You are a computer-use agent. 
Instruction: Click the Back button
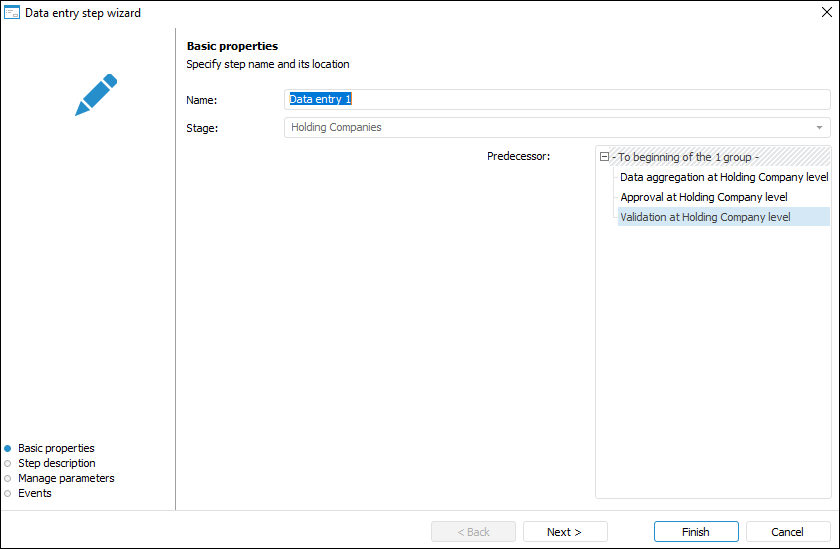(473, 532)
